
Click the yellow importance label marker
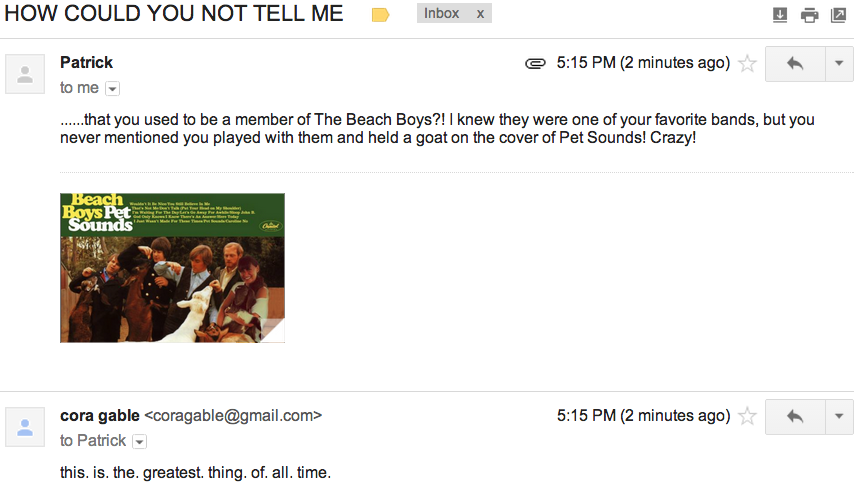380,15
